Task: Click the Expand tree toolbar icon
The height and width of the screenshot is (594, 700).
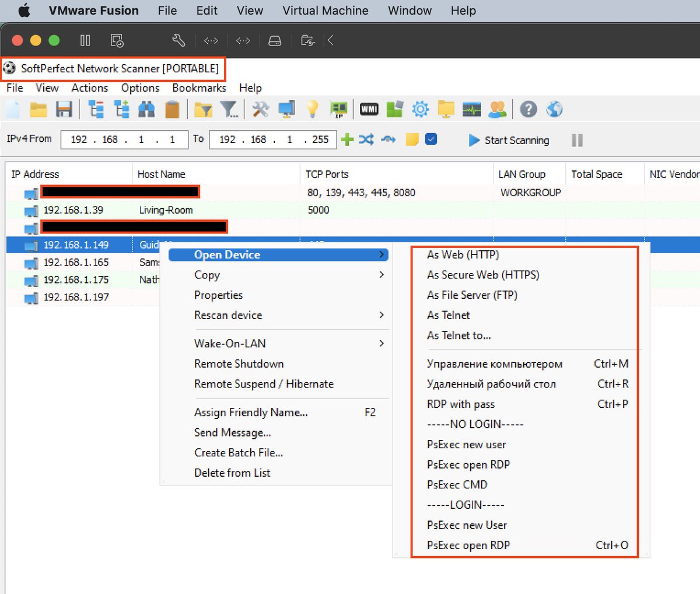Action: (121, 109)
